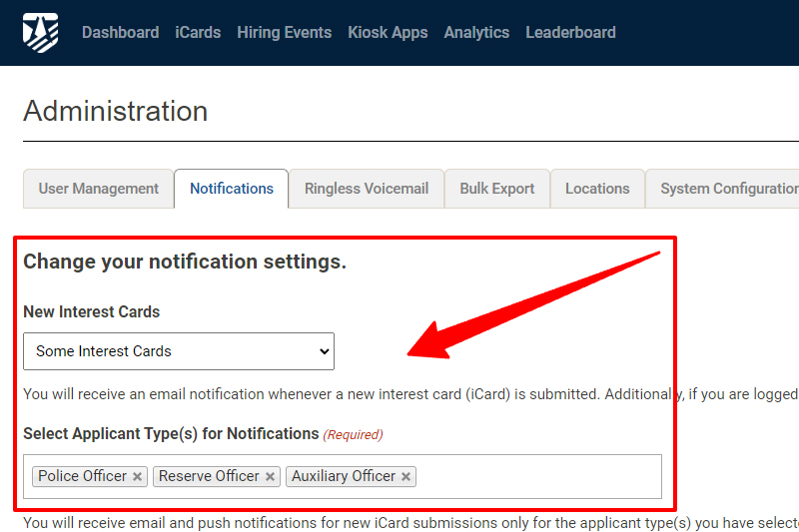
Task: Click the star shield logo icon
Action: 41,32
